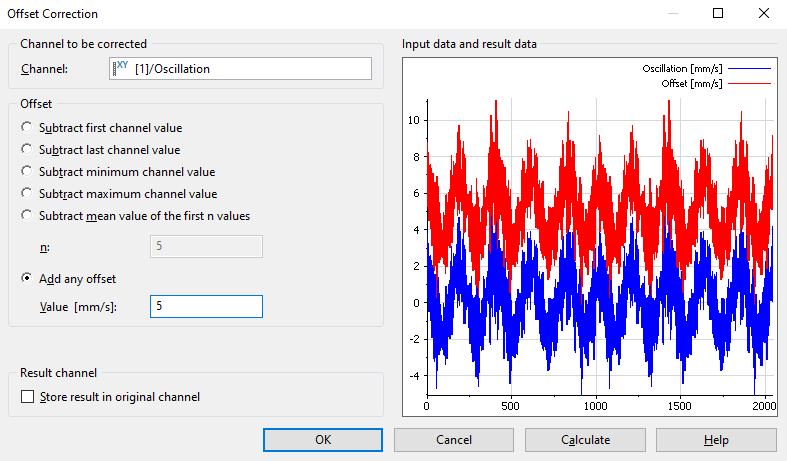Select Subtract first channel value option
787x461 pixels.
coord(27,128)
